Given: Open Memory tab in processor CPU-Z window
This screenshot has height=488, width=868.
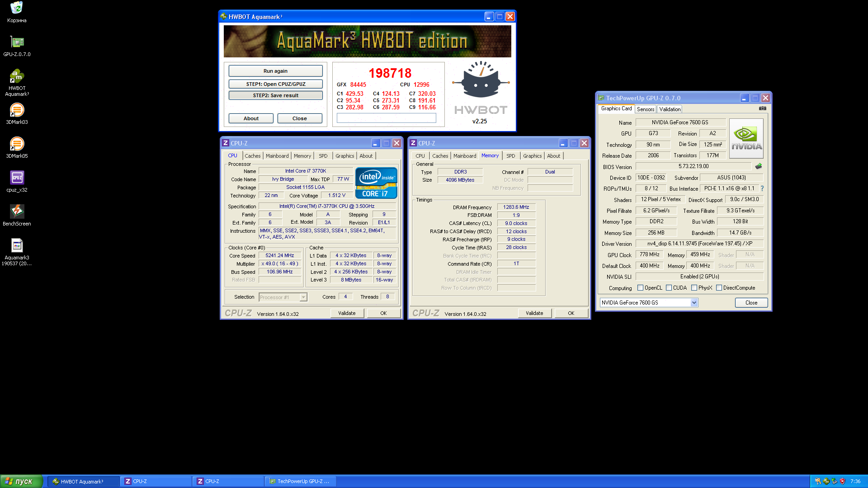Looking at the screenshot, I should pos(302,156).
